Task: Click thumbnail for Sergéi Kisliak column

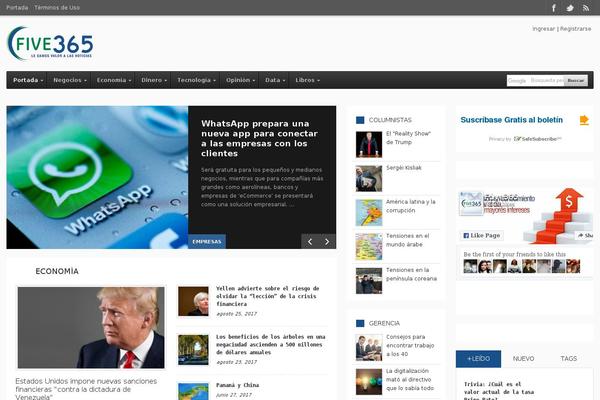Action: click(369, 178)
